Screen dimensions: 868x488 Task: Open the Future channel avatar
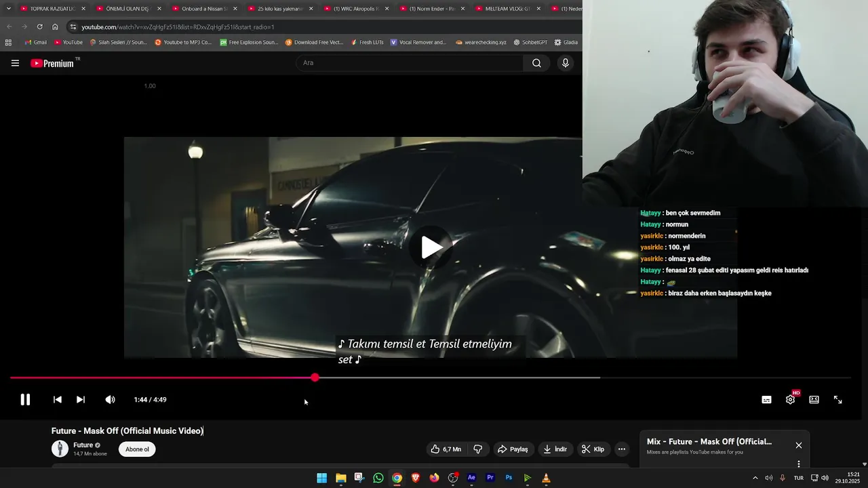click(x=60, y=449)
